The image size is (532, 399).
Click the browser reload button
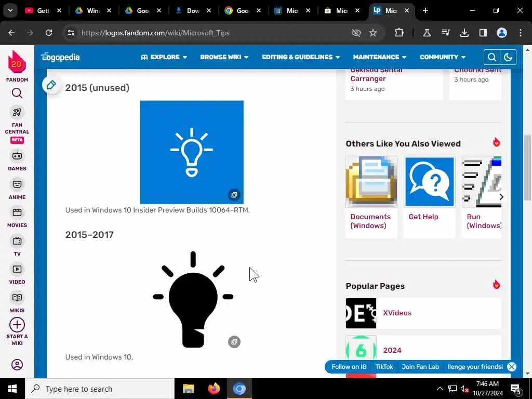point(49,33)
